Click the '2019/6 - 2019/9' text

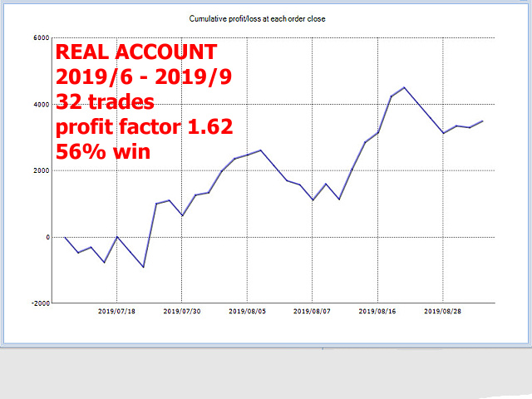pyautogui.click(x=144, y=77)
